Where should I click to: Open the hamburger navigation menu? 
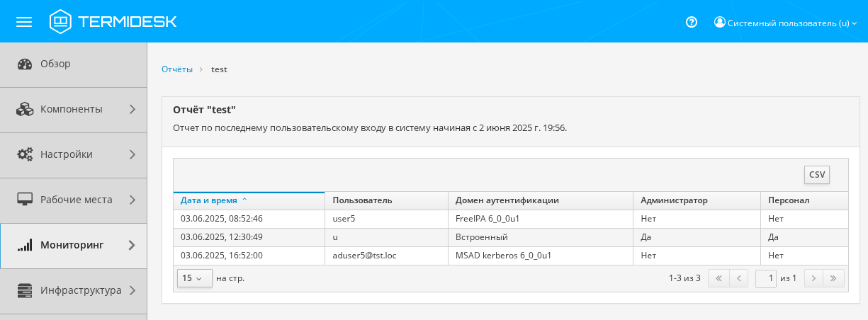(x=24, y=22)
